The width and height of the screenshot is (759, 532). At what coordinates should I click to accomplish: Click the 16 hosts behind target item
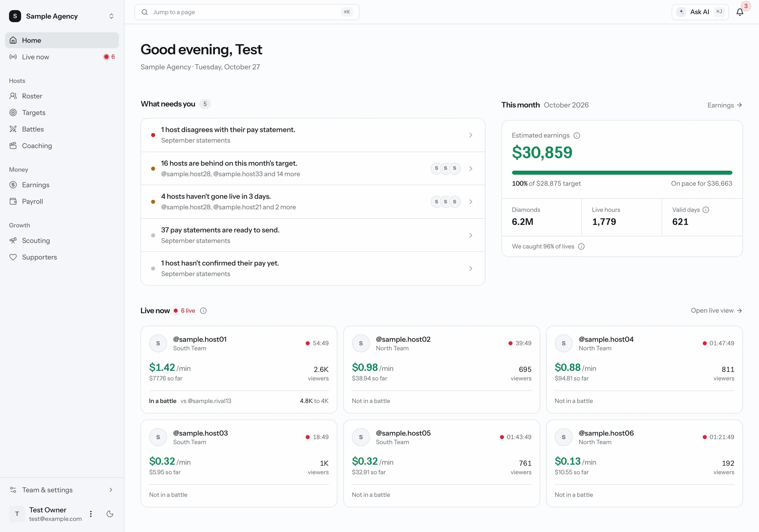tap(313, 168)
